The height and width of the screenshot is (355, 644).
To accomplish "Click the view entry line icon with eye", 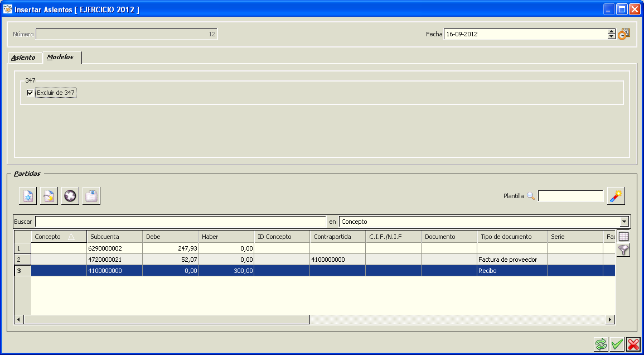I will point(91,196).
